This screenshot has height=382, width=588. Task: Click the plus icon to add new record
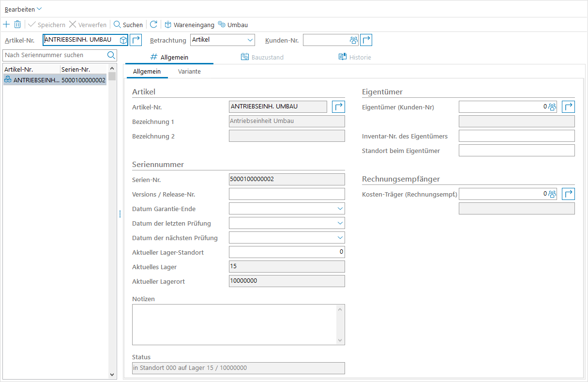[x=6, y=25]
